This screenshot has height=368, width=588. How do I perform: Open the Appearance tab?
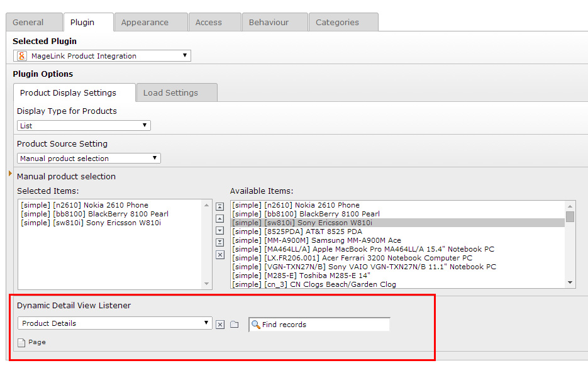[145, 22]
